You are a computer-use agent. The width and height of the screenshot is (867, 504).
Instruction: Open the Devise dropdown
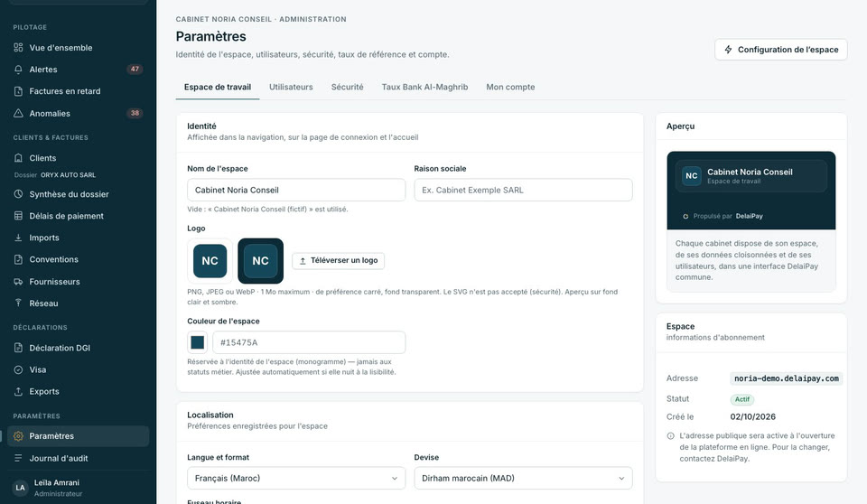click(x=523, y=478)
